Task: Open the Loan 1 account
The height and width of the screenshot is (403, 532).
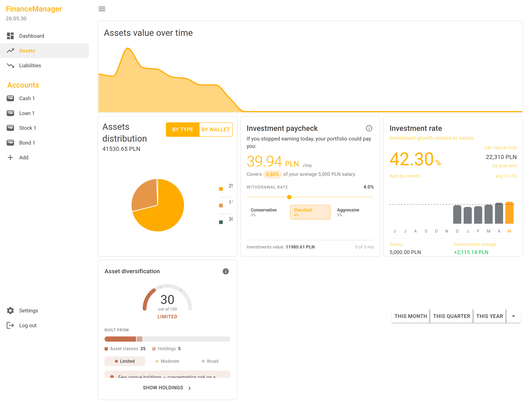Action: click(45, 113)
